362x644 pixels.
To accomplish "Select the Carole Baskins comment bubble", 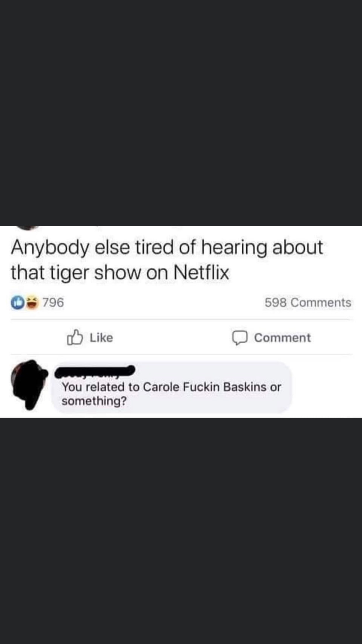I will click(172, 388).
